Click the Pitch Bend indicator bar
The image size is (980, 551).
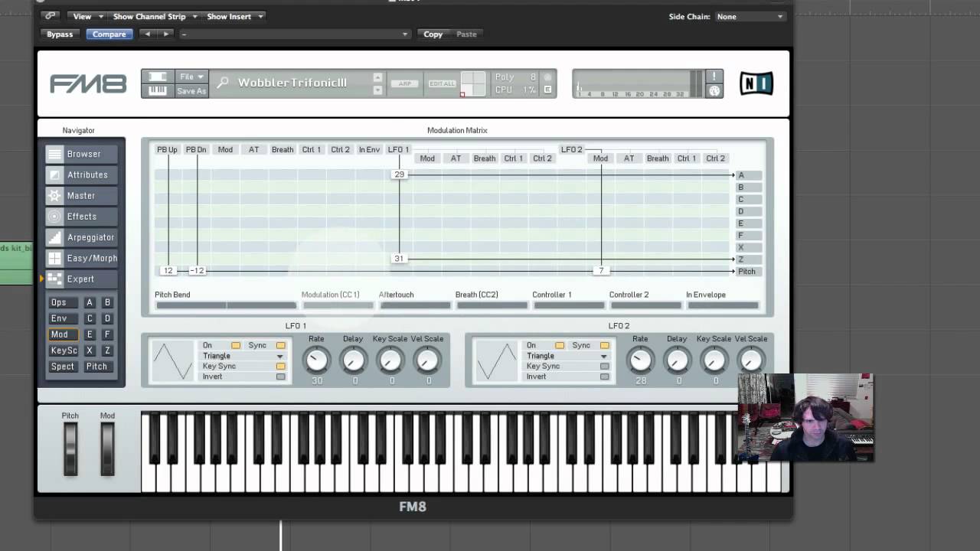pyautogui.click(x=227, y=305)
